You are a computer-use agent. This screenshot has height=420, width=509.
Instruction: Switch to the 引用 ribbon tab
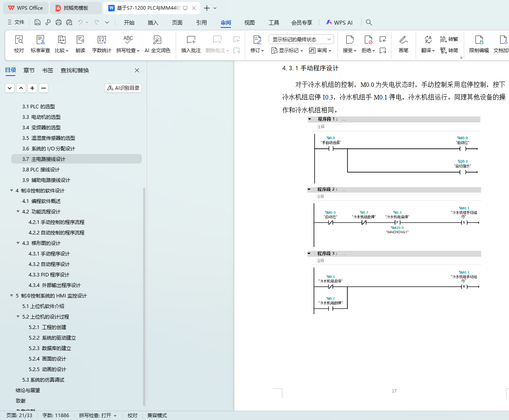click(x=202, y=23)
